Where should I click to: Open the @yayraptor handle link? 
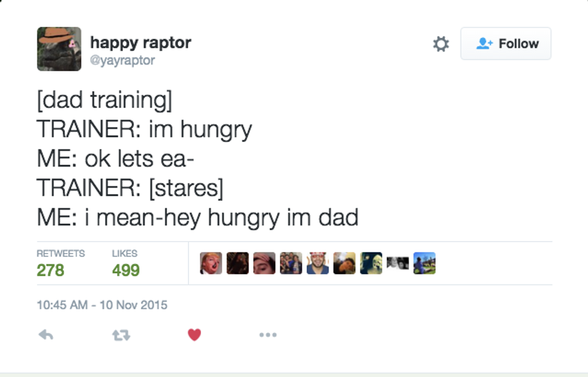click(x=122, y=61)
